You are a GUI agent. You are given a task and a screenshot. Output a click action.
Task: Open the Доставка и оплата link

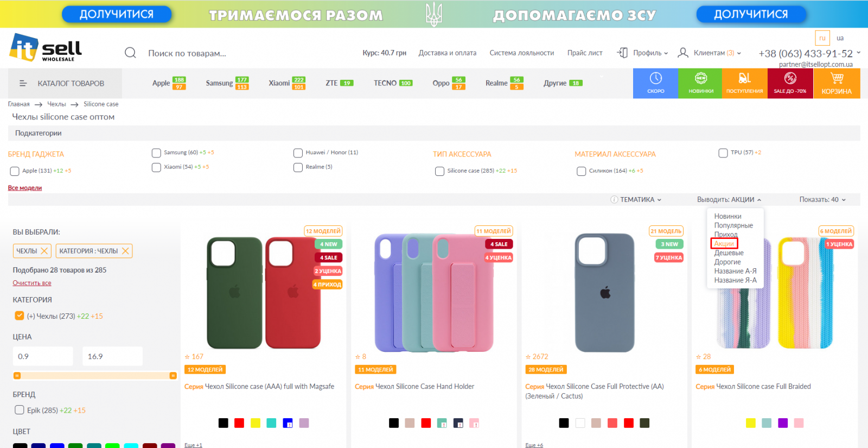tap(448, 53)
